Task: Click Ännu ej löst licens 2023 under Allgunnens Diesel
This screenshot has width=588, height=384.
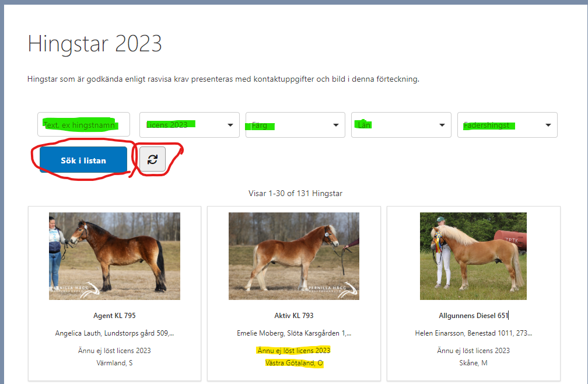Action: [473, 351]
